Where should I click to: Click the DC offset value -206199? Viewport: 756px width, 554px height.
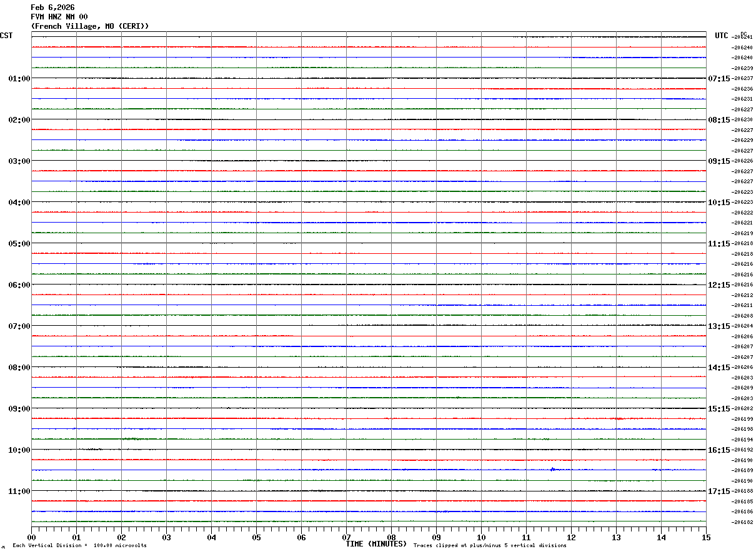(x=742, y=419)
